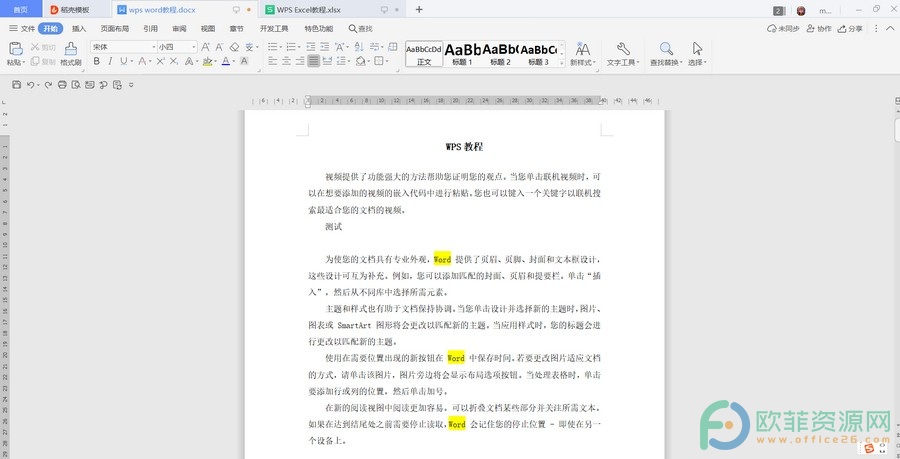Open the Developer Tools (开发工具) tab

coord(274,29)
